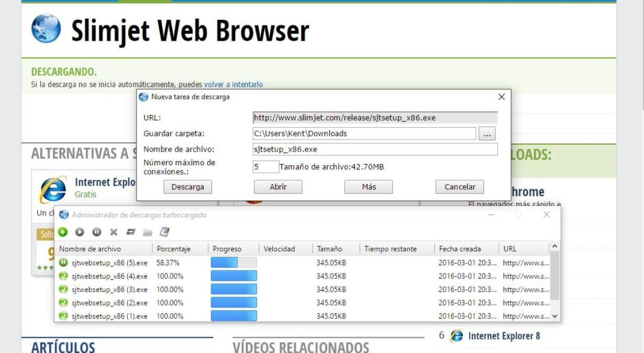
Task: Sort by Tiempo restante column header
Action: click(x=397, y=249)
